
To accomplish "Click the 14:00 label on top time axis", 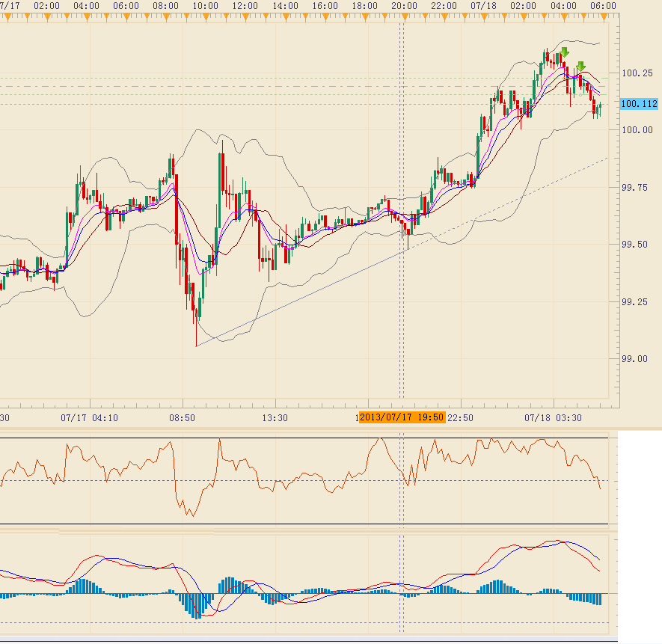I will pyautogui.click(x=286, y=6).
